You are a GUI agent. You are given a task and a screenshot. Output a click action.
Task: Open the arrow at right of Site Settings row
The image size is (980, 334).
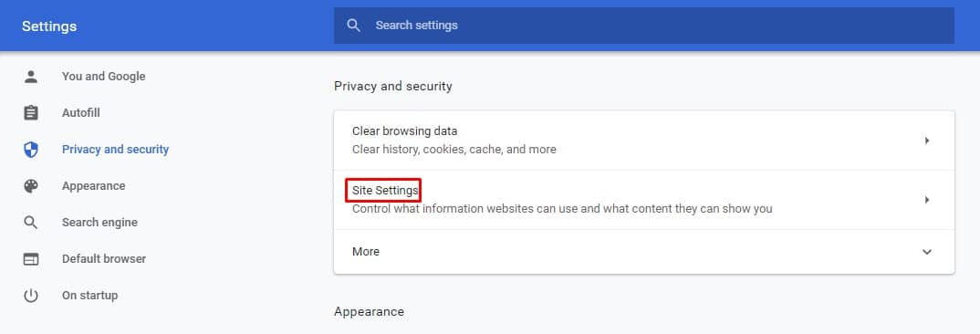coord(927,200)
